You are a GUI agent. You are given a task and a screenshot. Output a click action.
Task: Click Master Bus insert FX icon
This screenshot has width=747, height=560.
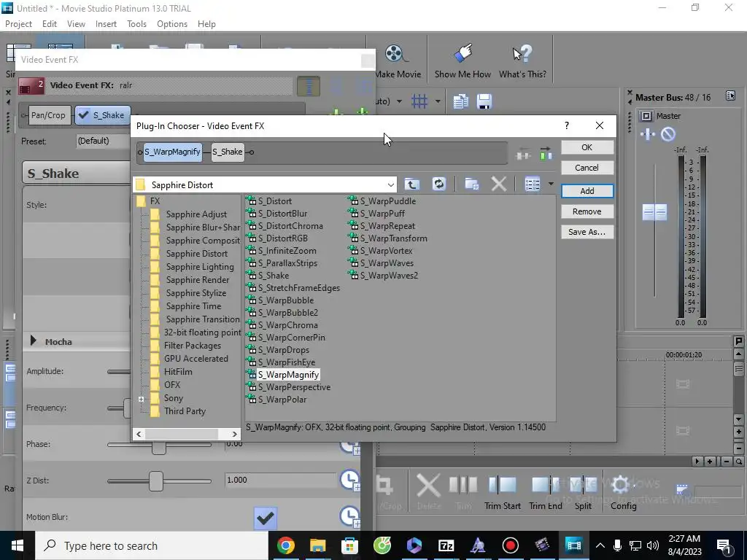tap(648, 134)
